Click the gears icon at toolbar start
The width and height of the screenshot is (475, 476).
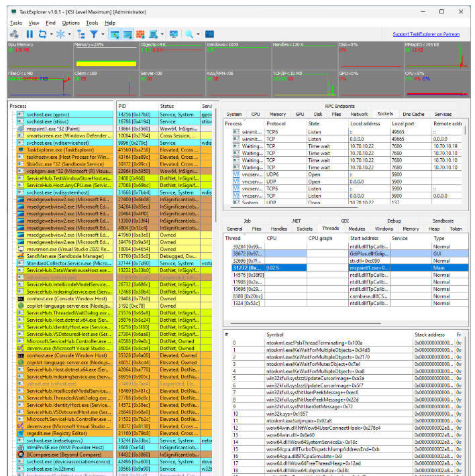click(14, 34)
